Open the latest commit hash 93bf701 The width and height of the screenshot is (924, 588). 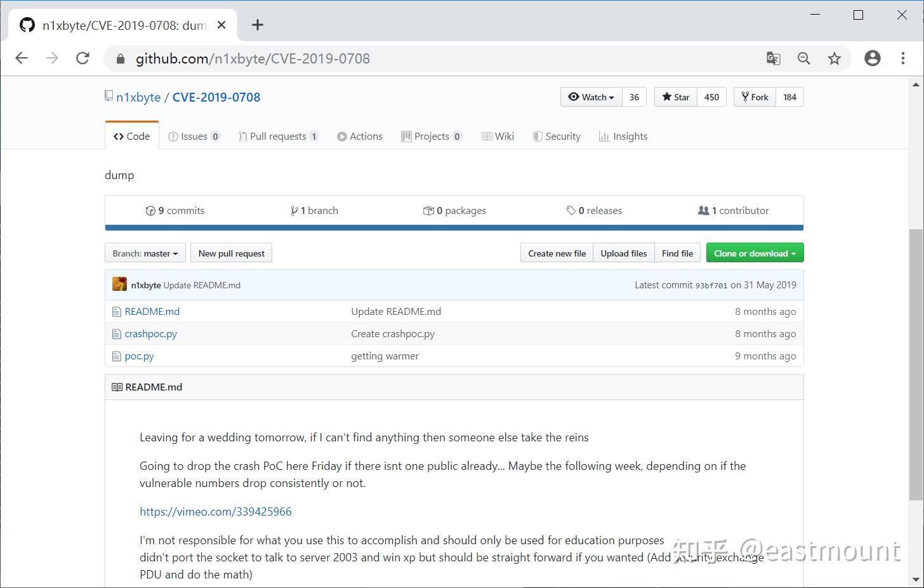tap(711, 286)
